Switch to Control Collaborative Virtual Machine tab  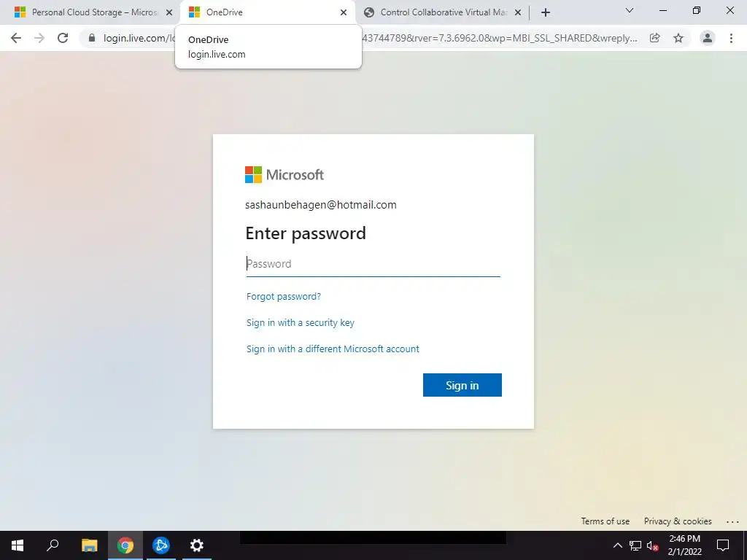click(x=443, y=12)
